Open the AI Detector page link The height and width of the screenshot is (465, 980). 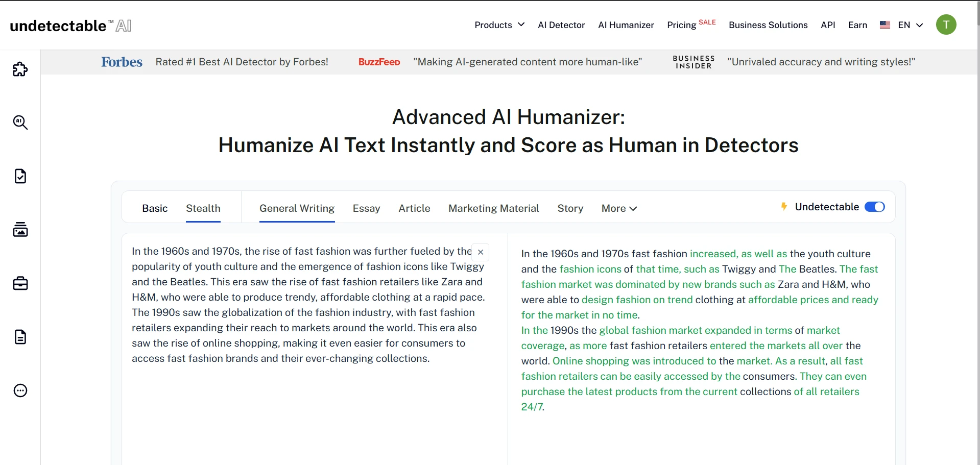pyautogui.click(x=561, y=25)
